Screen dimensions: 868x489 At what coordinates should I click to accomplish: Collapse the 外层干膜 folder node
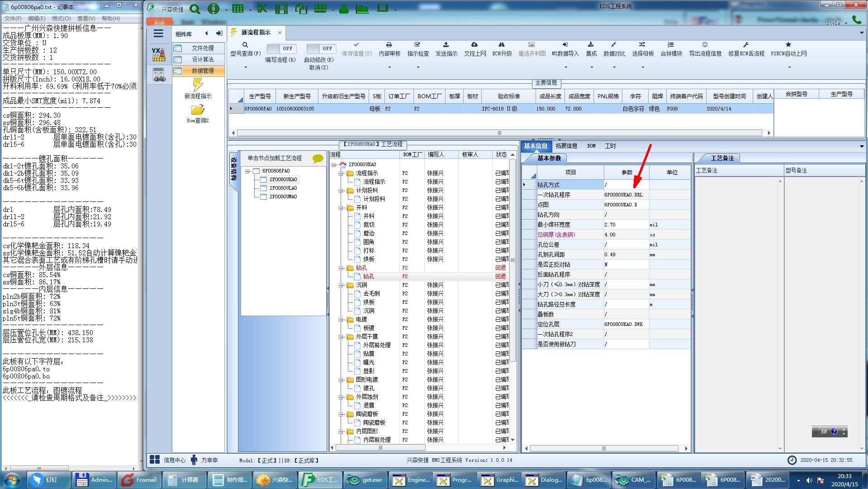pos(341,337)
